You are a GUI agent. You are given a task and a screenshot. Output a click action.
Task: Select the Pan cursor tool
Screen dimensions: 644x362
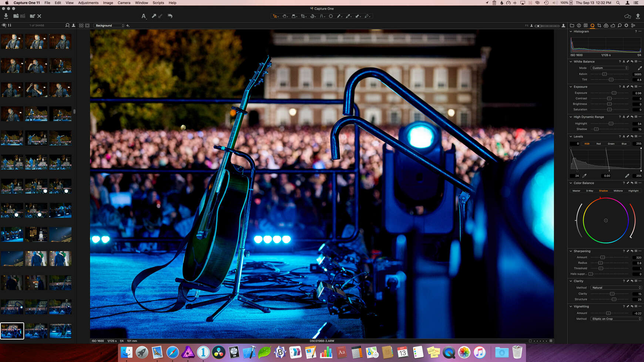pyautogui.click(x=285, y=16)
